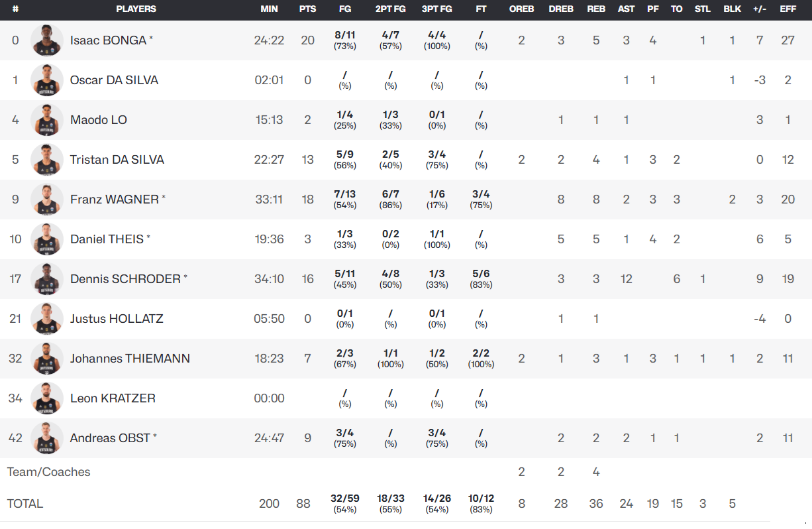The height and width of the screenshot is (529, 812).
Task: Open Tristan DA SILVA player link
Action: pyautogui.click(x=117, y=160)
